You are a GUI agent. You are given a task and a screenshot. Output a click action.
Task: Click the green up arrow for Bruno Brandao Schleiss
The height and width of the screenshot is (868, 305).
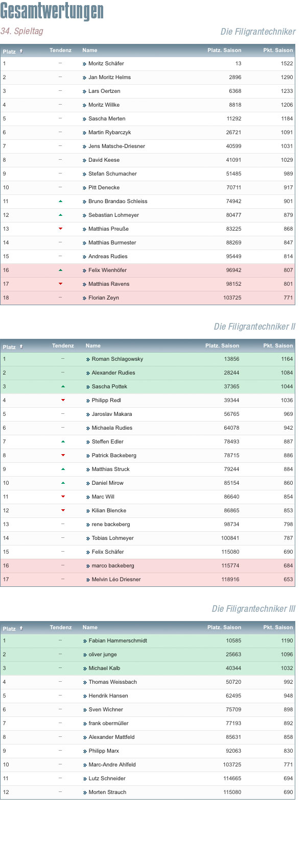[x=60, y=202]
